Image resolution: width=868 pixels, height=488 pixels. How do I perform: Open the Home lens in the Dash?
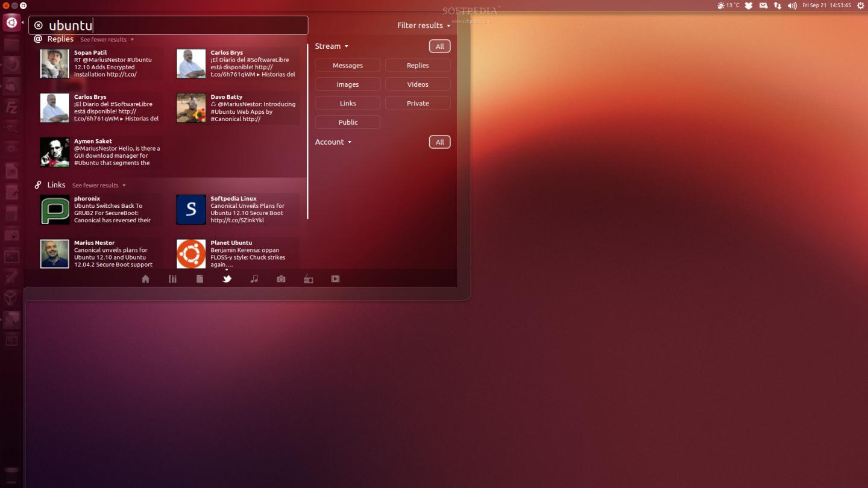[145, 279]
